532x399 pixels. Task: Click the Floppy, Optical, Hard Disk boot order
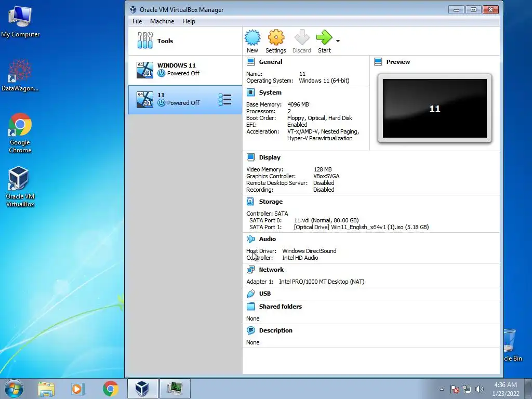click(x=320, y=118)
